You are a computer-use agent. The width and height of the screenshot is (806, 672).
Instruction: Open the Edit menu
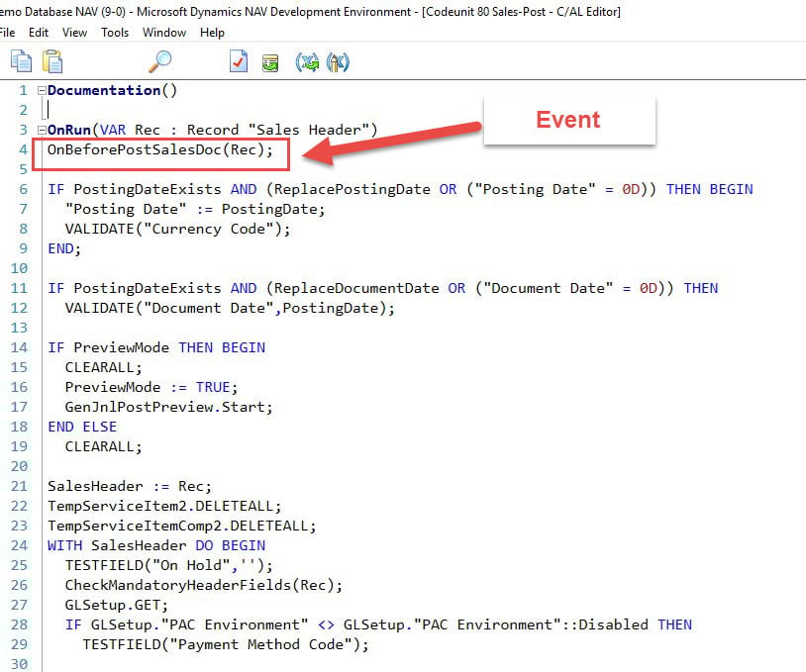pyautogui.click(x=39, y=32)
